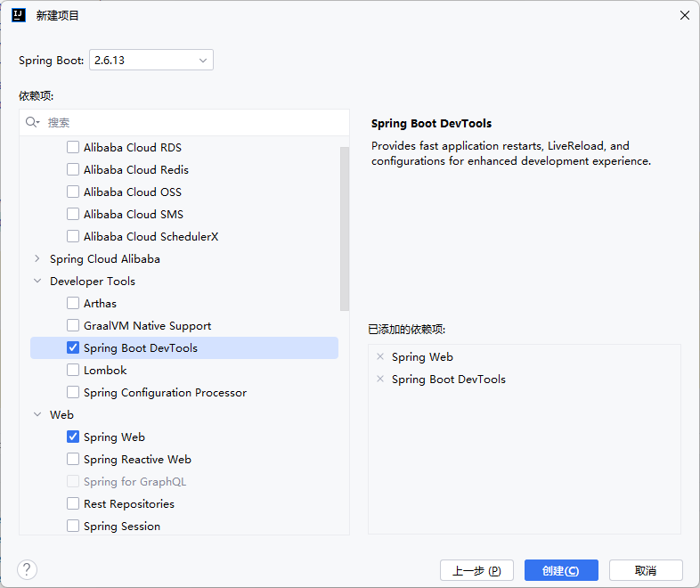The image size is (700, 588).
Task: Open the Spring Boot version dropdown
Action: click(x=151, y=60)
